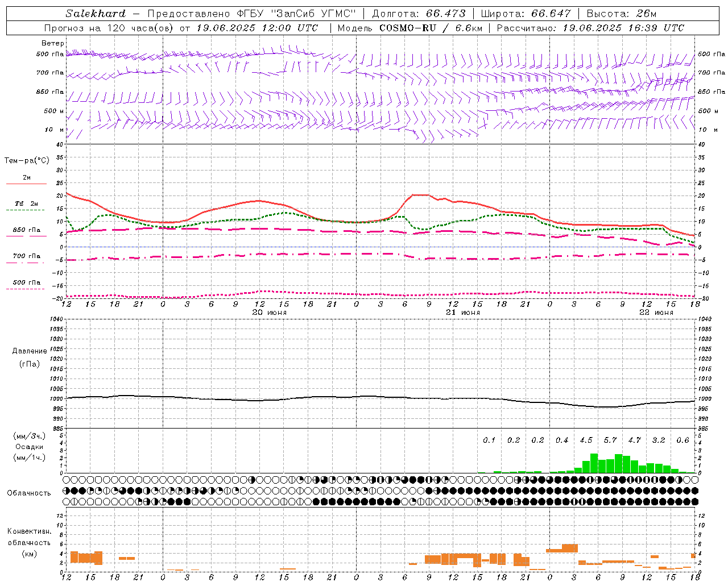Click the latitude value "Широта: 66.647"
The height and width of the screenshot is (582, 728).
[x=526, y=14]
